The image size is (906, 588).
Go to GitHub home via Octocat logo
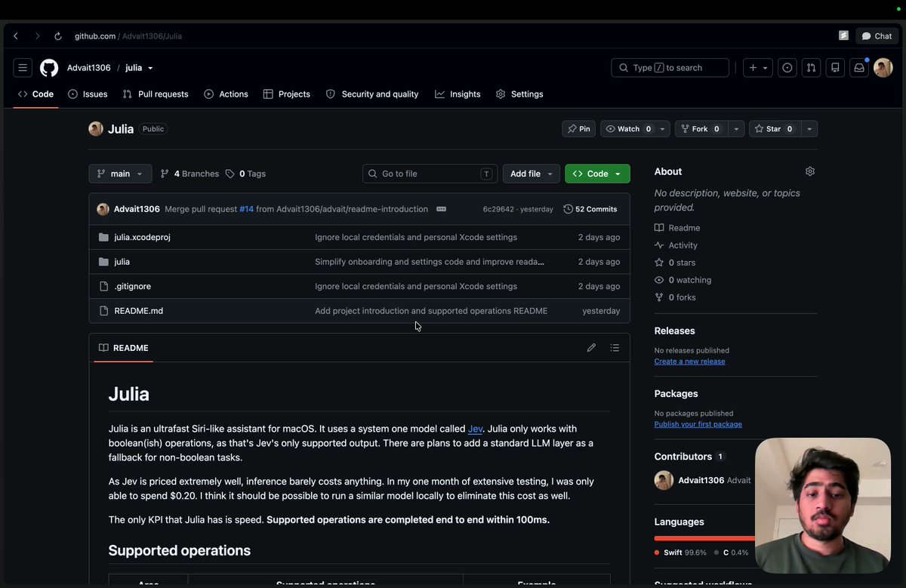pyautogui.click(x=49, y=68)
